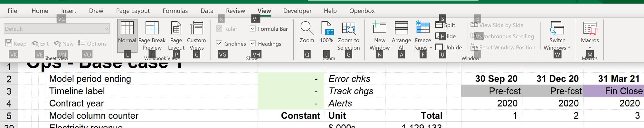This screenshot has width=644, height=128.
Task: Click the Split window button
Action: click(445, 25)
